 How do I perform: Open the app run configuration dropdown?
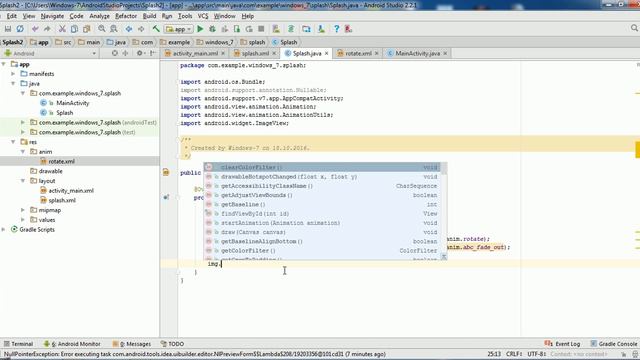coord(178,29)
